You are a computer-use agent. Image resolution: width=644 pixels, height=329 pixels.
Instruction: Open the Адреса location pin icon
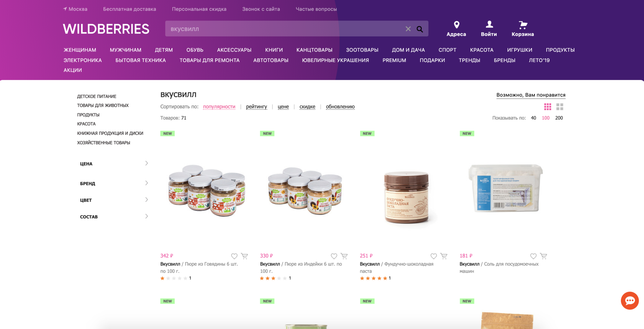tap(457, 25)
